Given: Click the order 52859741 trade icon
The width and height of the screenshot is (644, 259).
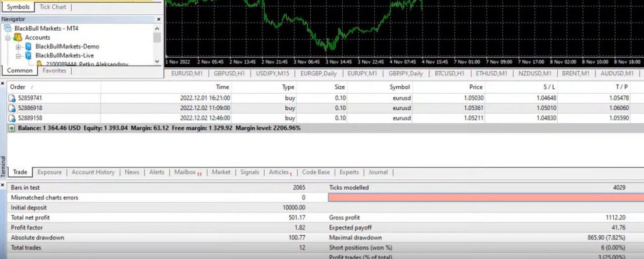Looking at the screenshot, I should [11, 98].
